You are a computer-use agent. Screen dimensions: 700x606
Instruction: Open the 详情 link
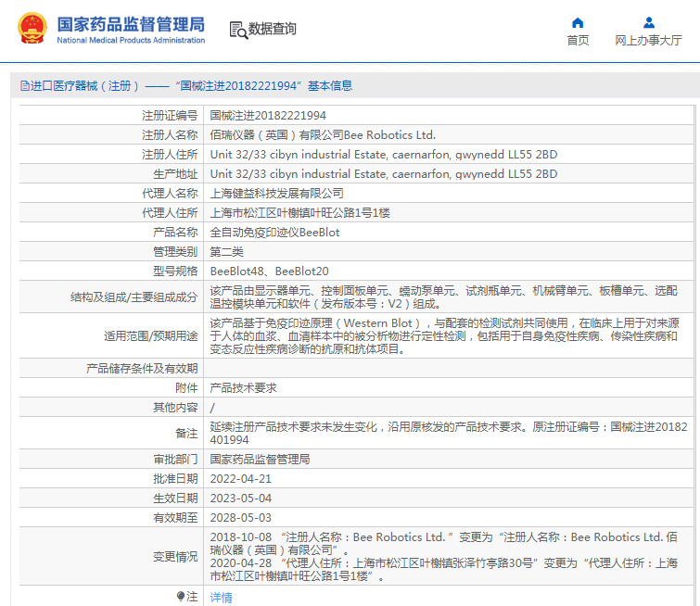click(221, 598)
